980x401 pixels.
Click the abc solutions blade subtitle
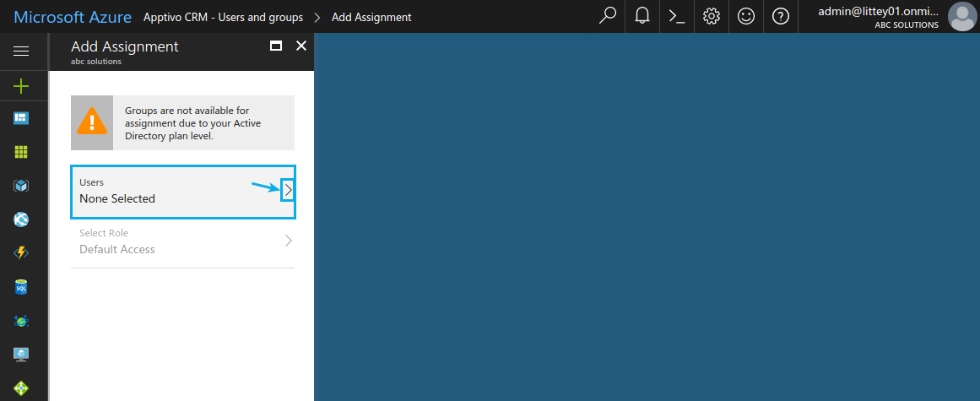coord(96,62)
